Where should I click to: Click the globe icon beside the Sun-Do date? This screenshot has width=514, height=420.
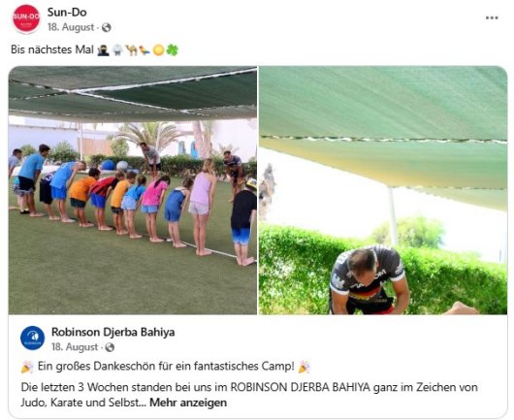[x=107, y=27]
